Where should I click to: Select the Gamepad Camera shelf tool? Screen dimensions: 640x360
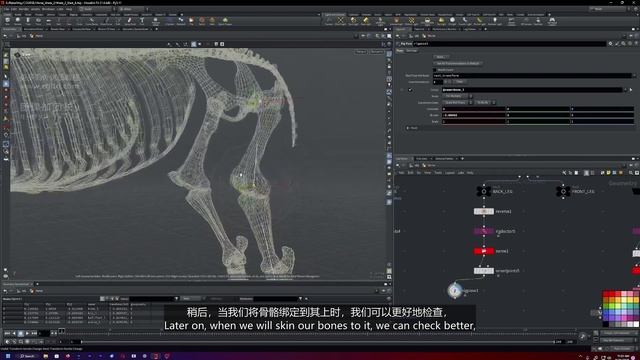552,21
